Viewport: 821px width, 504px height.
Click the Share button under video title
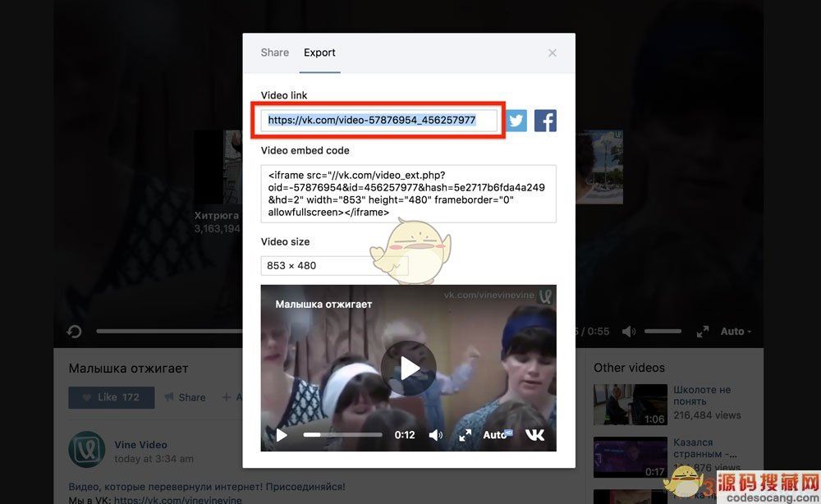185,397
